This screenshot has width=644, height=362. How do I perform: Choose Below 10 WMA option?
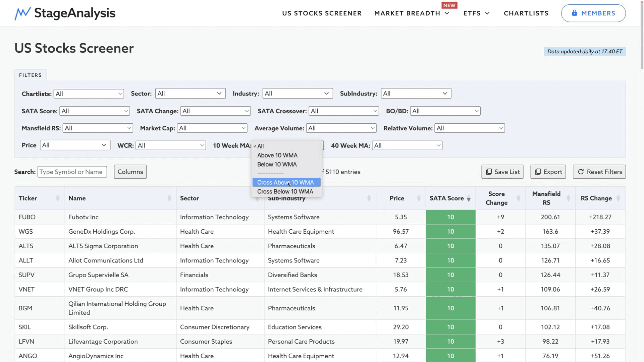pos(277,165)
